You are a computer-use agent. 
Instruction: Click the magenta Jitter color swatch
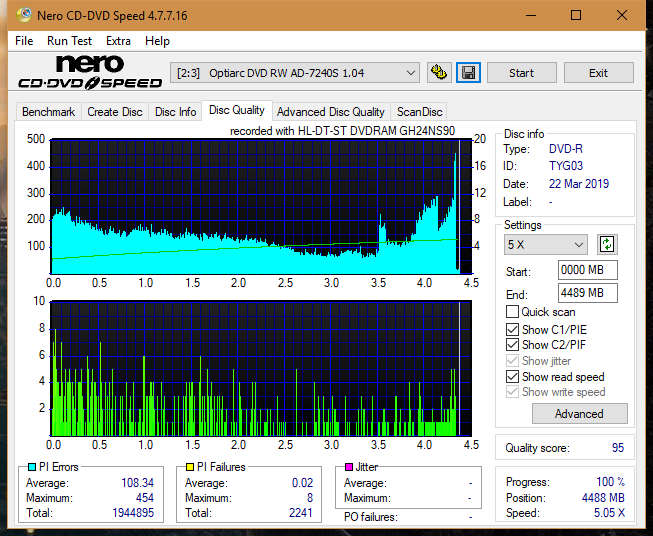tap(349, 467)
